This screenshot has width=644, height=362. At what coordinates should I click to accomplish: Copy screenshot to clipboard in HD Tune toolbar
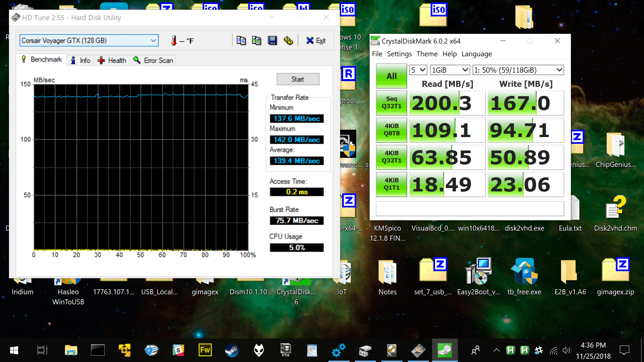257,41
